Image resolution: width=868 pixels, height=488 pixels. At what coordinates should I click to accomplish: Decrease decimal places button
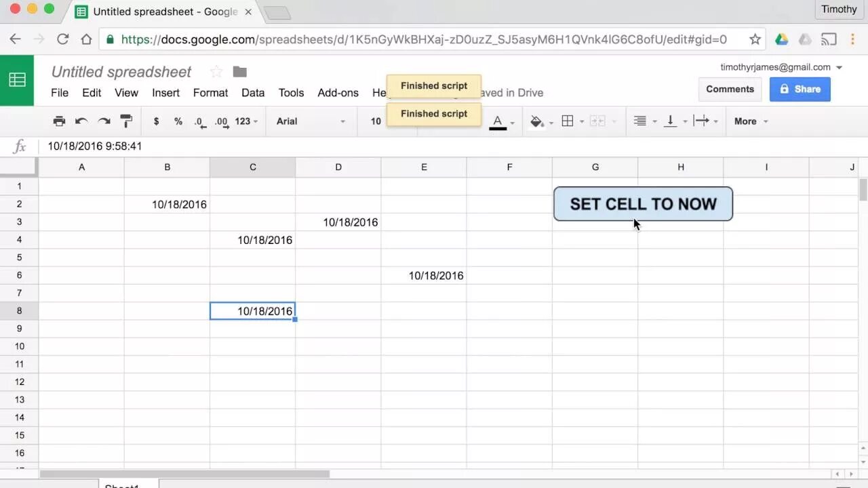[200, 122]
